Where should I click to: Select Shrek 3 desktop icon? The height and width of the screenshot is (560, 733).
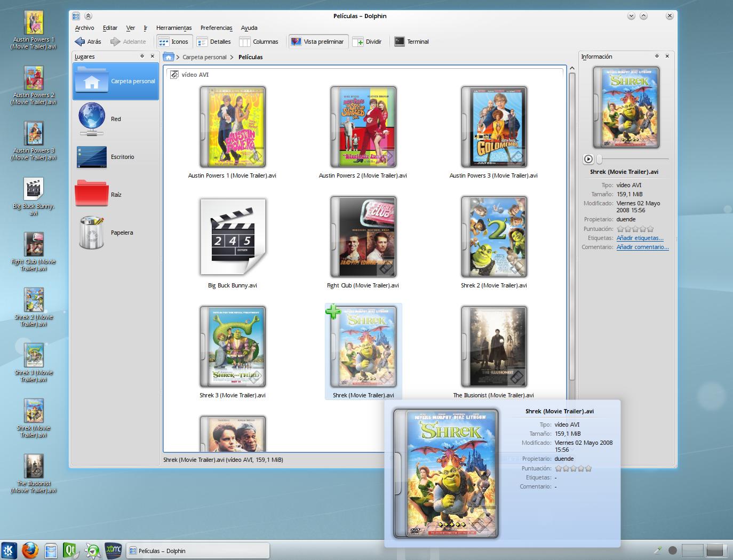(34, 363)
